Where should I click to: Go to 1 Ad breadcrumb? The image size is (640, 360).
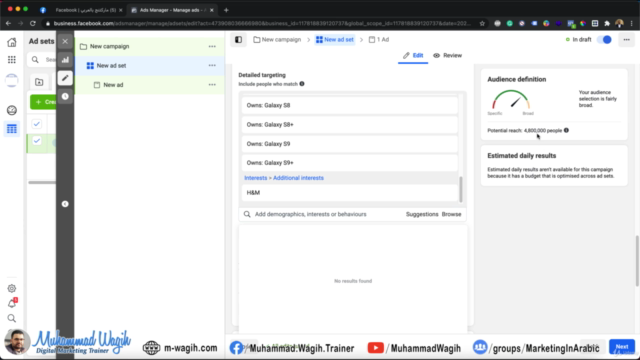[x=379, y=40]
